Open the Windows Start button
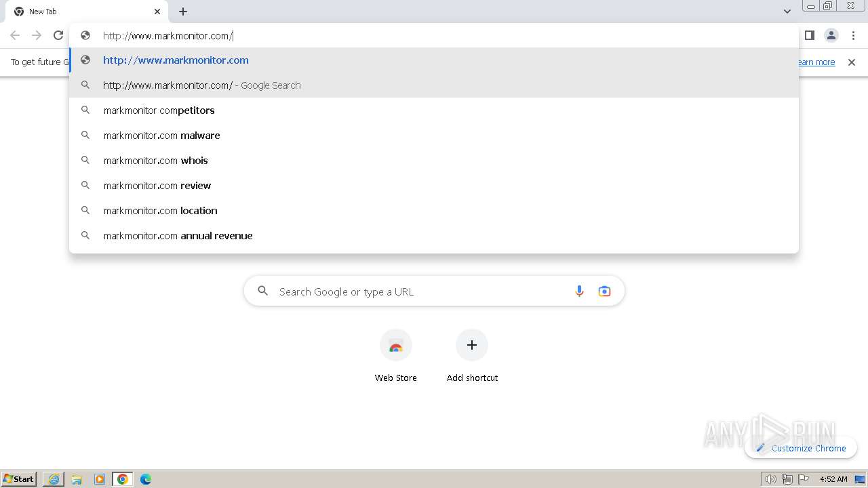This screenshot has width=868, height=488. pos(19,479)
